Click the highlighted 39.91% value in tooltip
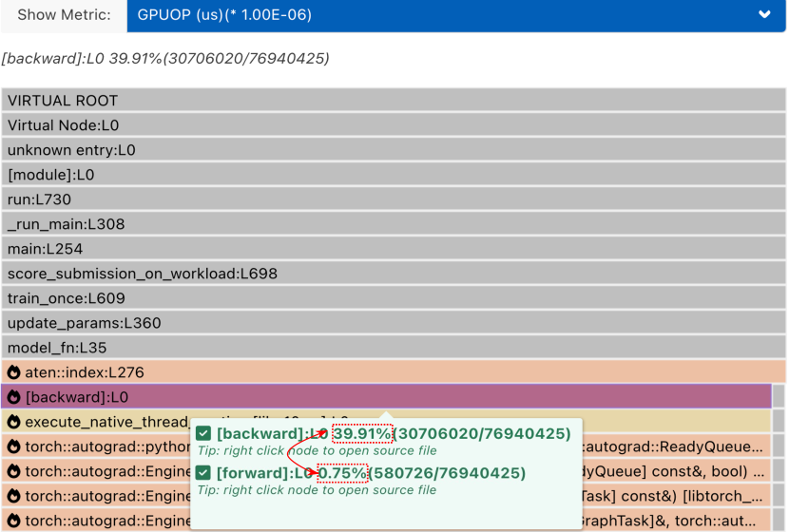Viewport: 789px width, 532px height. pyautogui.click(x=362, y=434)
